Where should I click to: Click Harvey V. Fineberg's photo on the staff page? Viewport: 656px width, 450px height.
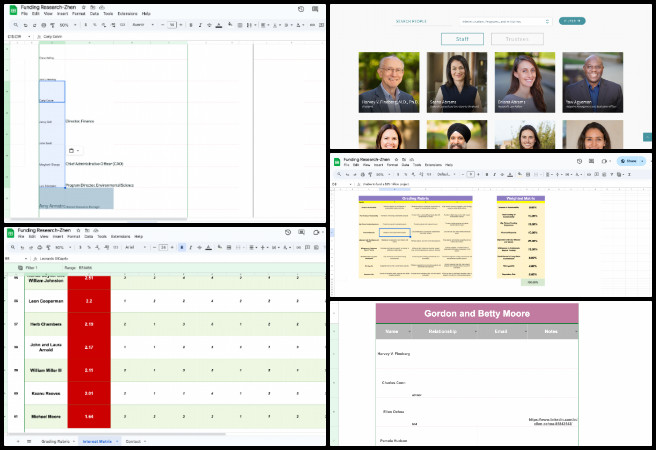389,82
